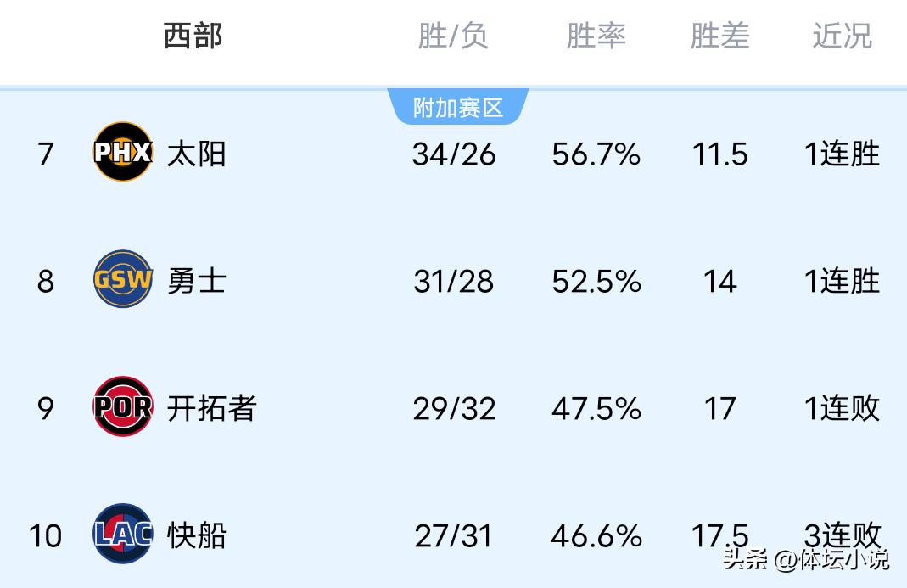Click the rank number 9
This screenshot has width=907, height=588.
[46, 408]
